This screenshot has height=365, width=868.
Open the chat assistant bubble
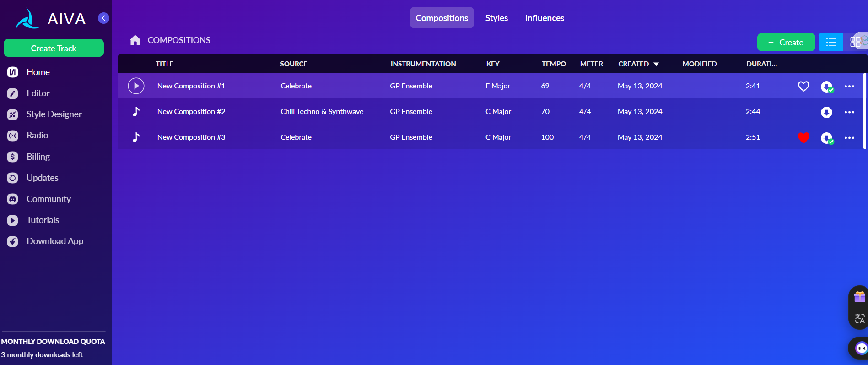click(861, 349)
